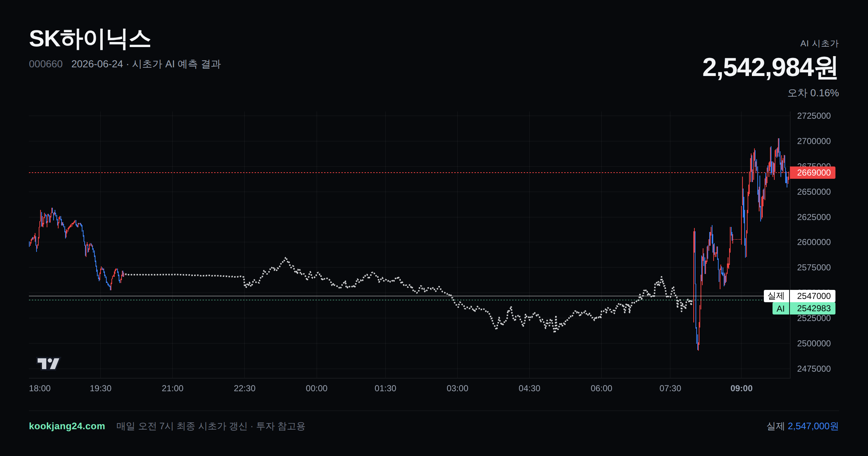This screenshot has height=456, width=868.
Task: Click the 01:30 time axis label
Action: pyautogui.click(x=385, y=388)
